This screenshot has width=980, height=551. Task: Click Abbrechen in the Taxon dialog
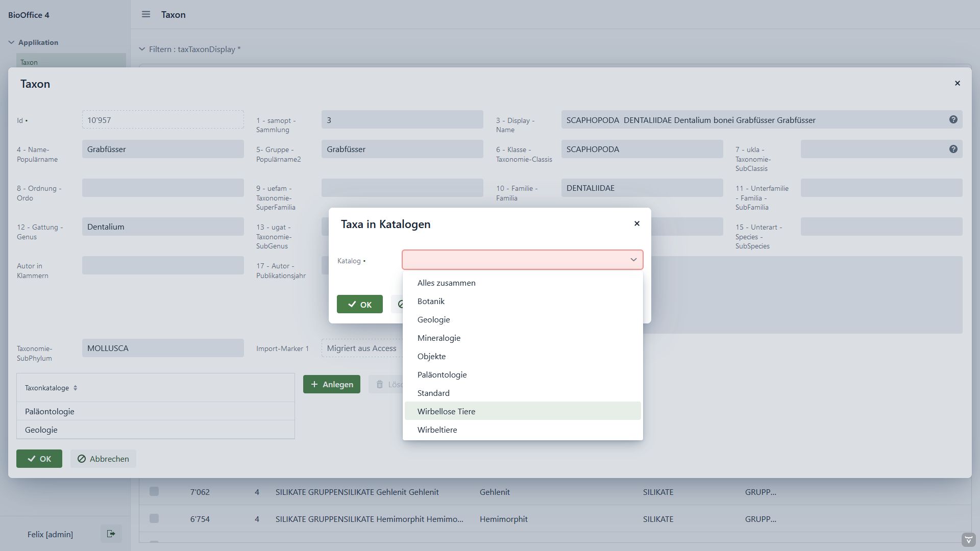tap(103, 459)
